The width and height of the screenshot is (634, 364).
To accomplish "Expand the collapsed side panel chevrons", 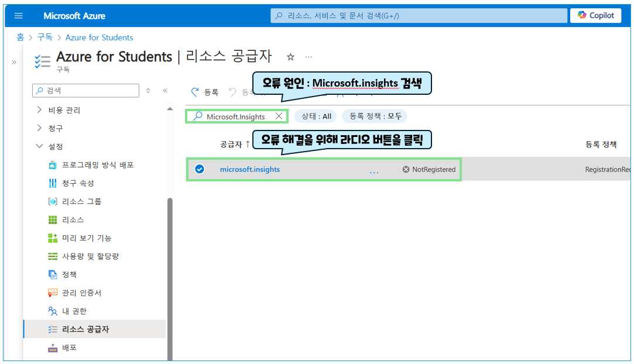I will 14,62.
